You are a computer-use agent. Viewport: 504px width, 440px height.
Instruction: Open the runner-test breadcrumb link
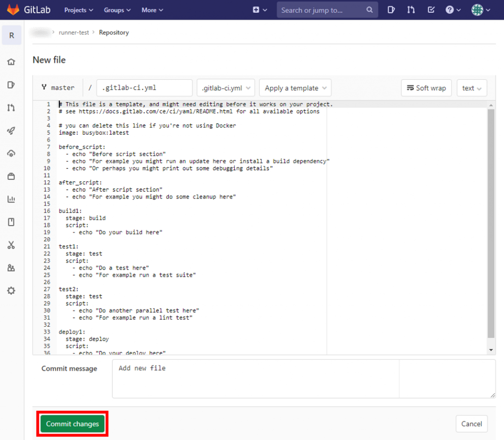74,33
